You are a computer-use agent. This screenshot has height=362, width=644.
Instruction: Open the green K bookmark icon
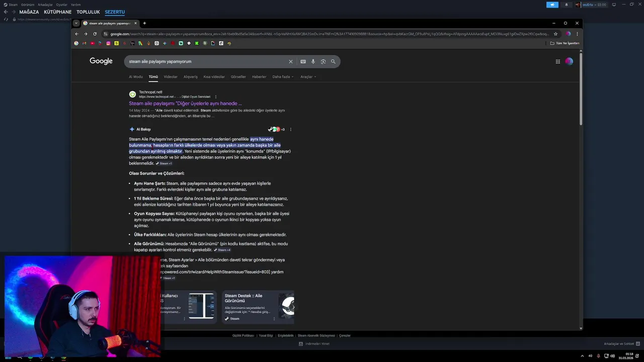pyautogui.click(x=197, y=43)
